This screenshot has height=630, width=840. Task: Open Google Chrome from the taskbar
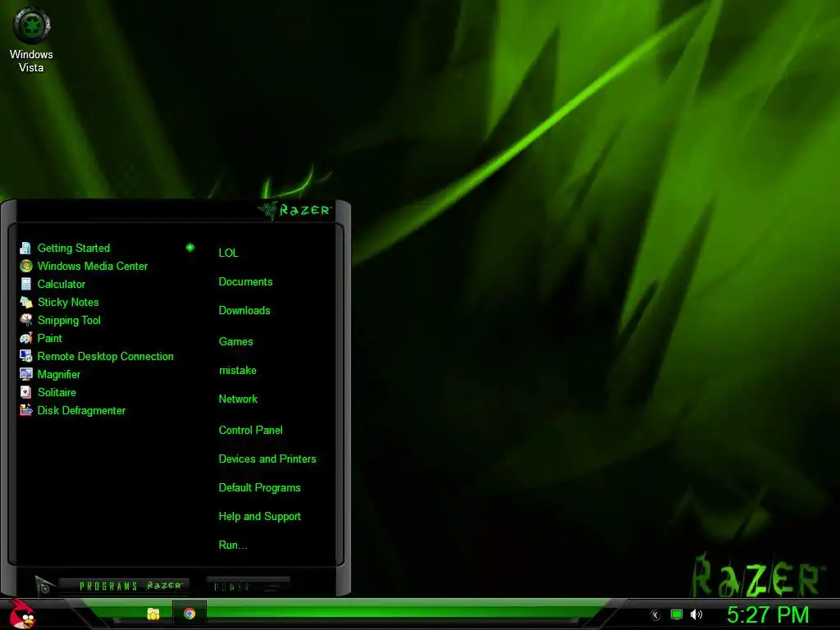pyautogui.click(x=189, y=614)
